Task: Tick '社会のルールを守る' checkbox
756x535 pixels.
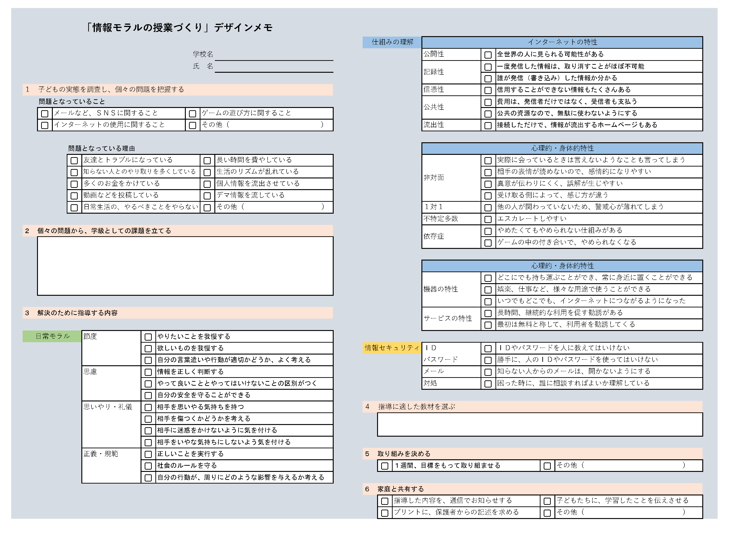Action: point(149,466)
